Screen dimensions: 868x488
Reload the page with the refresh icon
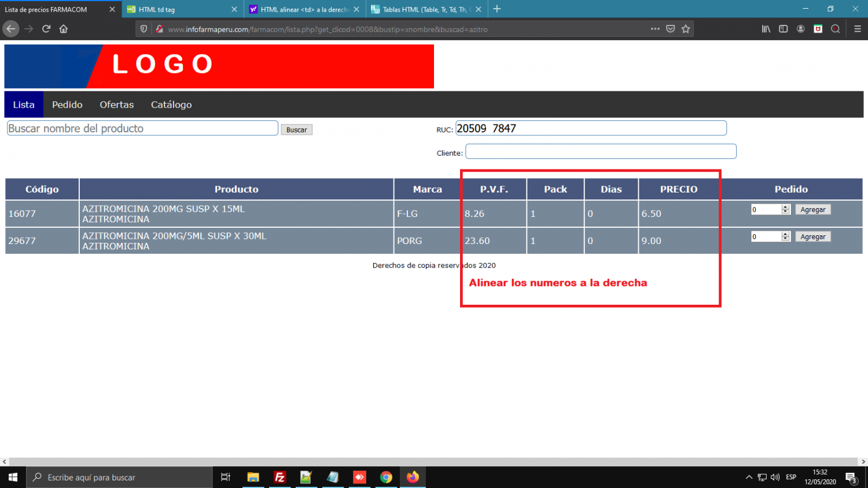pos(46,29)
